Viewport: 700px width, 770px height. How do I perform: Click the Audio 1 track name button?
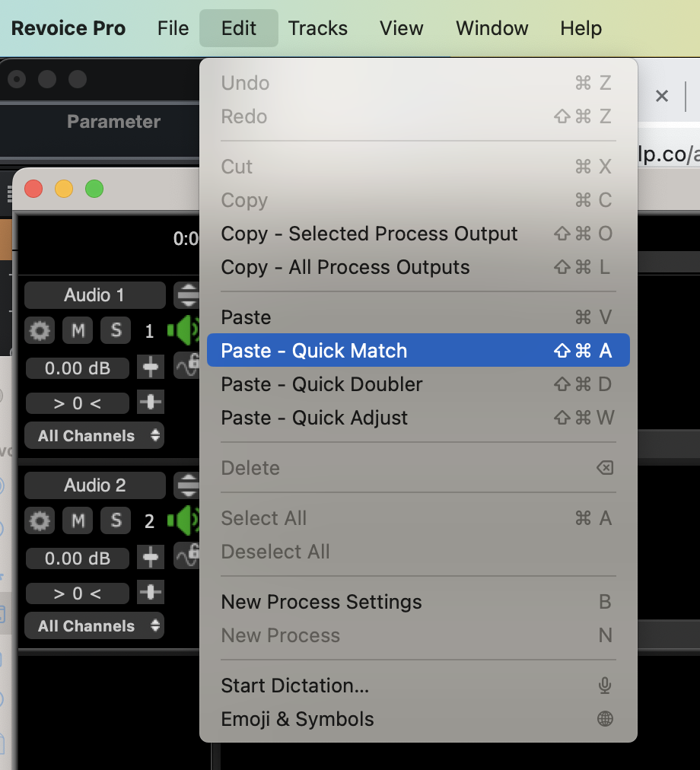click(x=94, y=295)
